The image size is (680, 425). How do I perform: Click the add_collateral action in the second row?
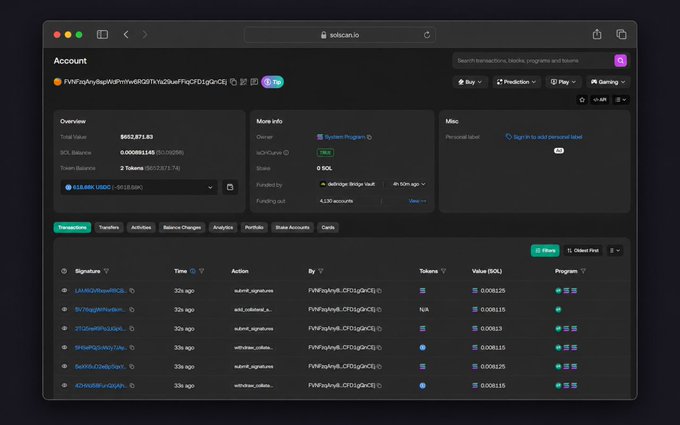click(x=253, y=310)
